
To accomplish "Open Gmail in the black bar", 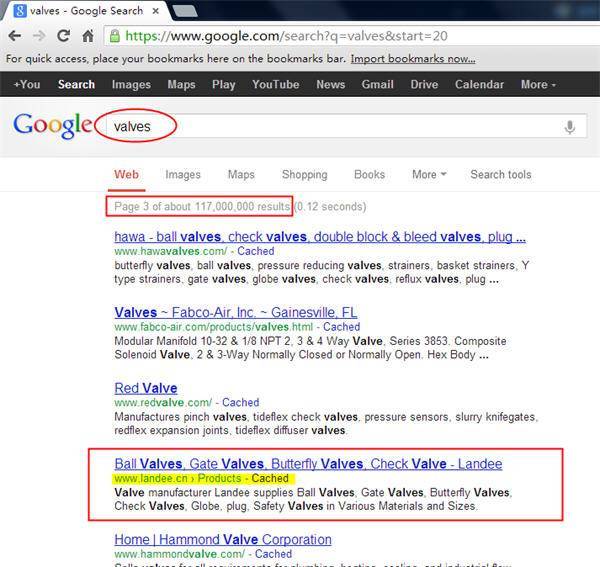I will (378, 84).
